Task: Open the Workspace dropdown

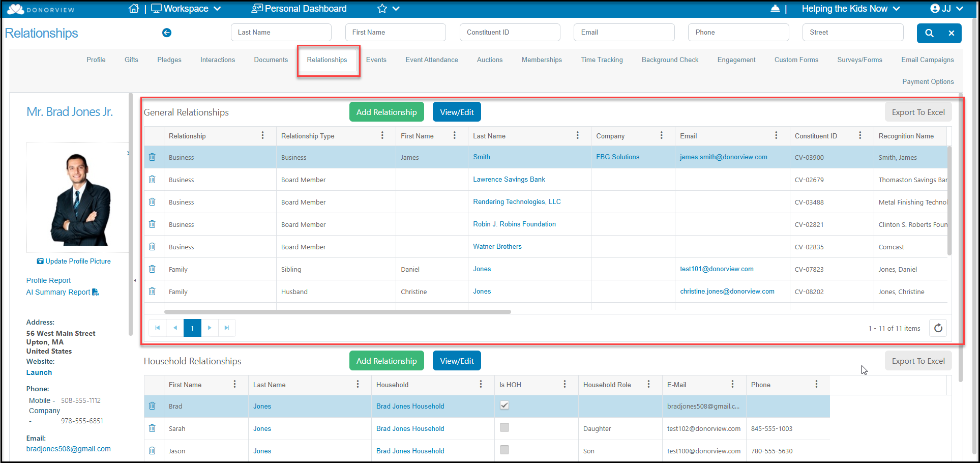Action: (x=186, y=9)
